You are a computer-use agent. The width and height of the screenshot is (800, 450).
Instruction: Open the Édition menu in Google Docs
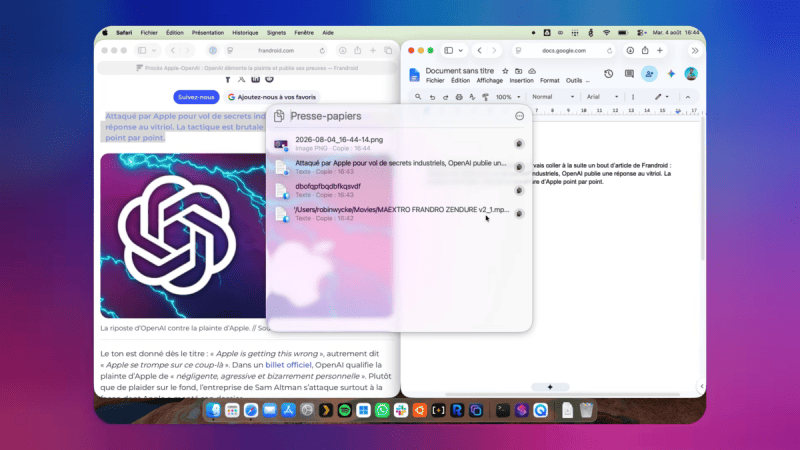click(460, 81)
